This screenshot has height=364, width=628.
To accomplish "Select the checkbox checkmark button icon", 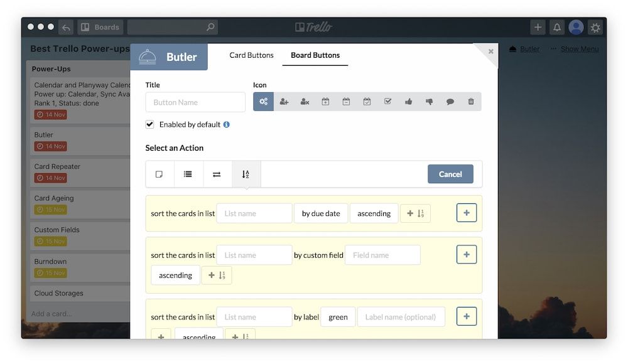I will coord(387,102).
